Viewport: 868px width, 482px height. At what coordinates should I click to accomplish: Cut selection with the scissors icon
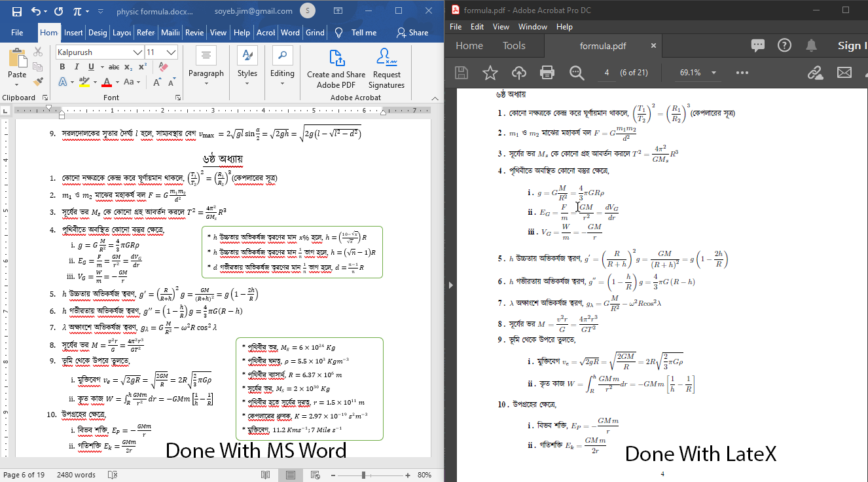38,52
